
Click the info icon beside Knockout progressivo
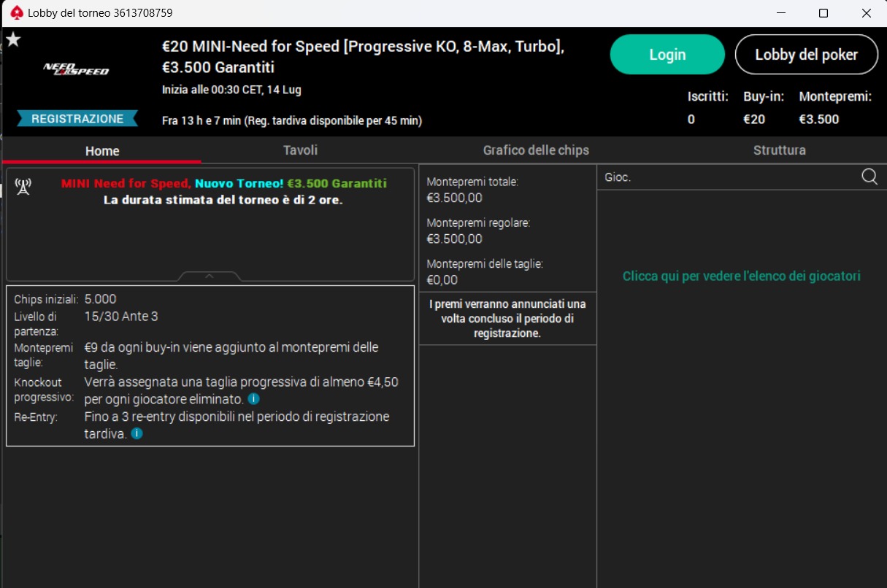253,399
